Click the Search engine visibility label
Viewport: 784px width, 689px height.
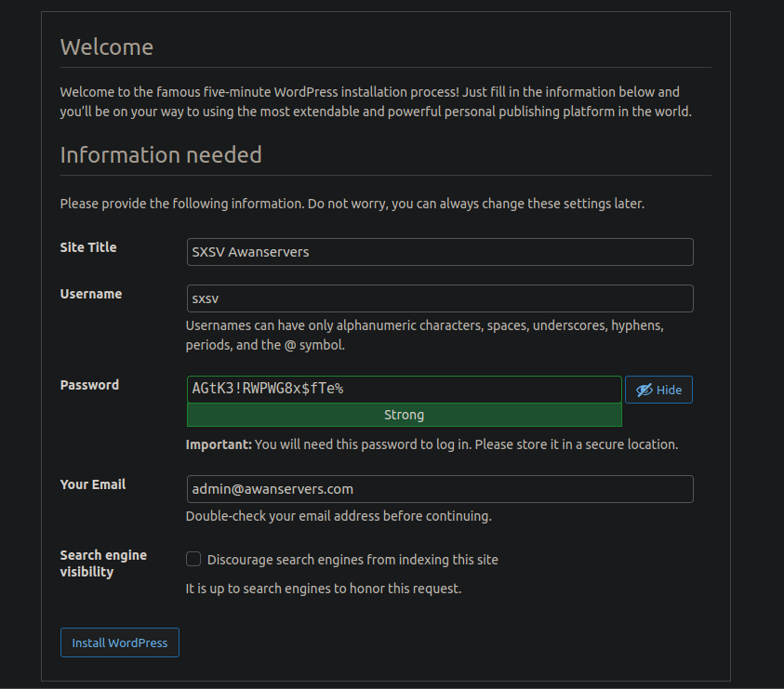(103, 563)
